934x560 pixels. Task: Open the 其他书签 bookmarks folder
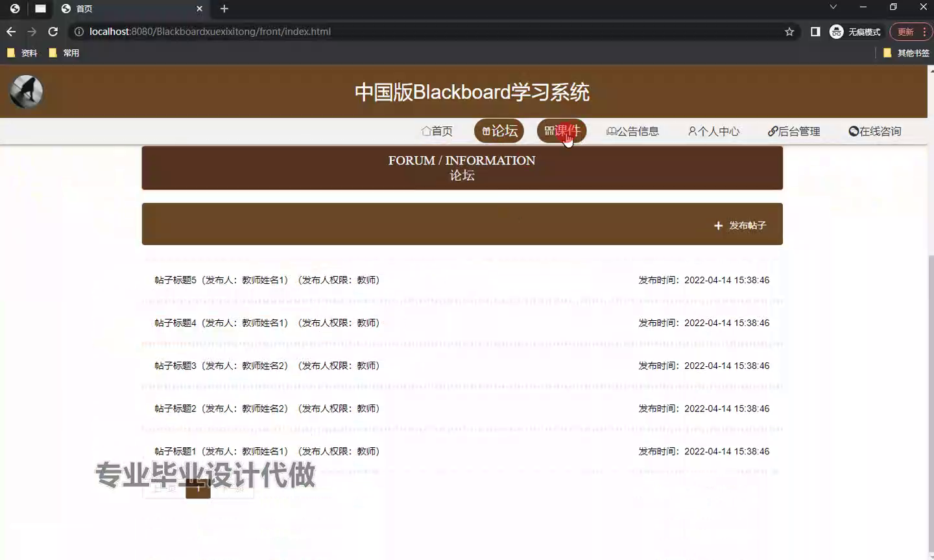pos(906,53)
